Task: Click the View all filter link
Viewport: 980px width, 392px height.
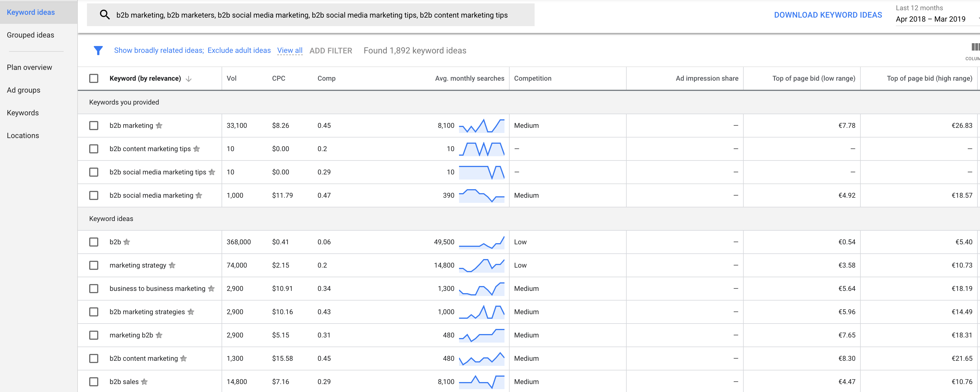Action: click(289, 50)
